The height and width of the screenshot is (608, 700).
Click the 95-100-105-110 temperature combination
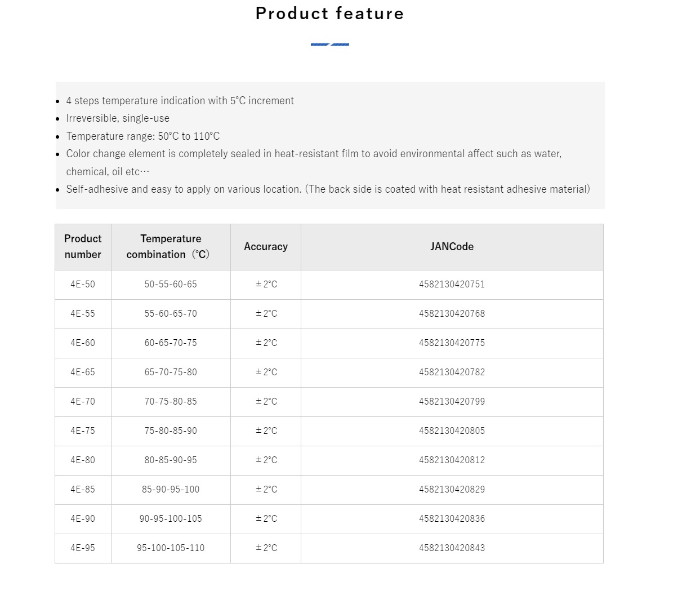171,548
